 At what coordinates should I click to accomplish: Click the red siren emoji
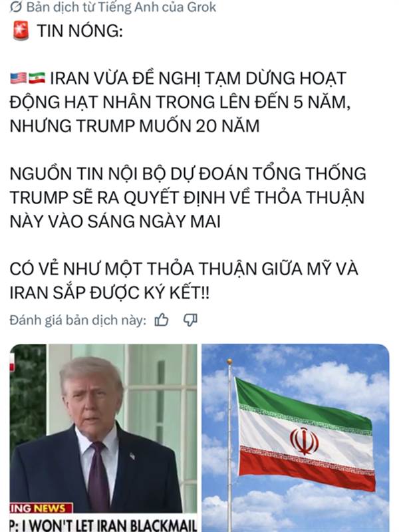21,31
